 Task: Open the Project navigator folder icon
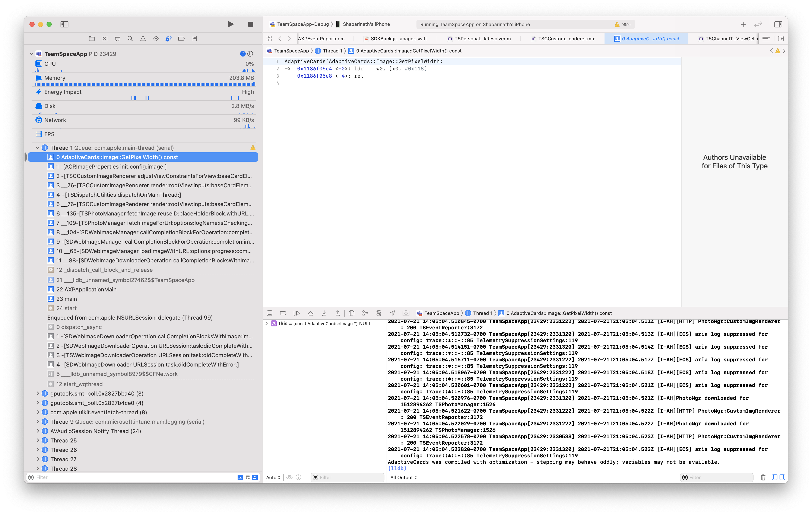[x=91, y=38]
